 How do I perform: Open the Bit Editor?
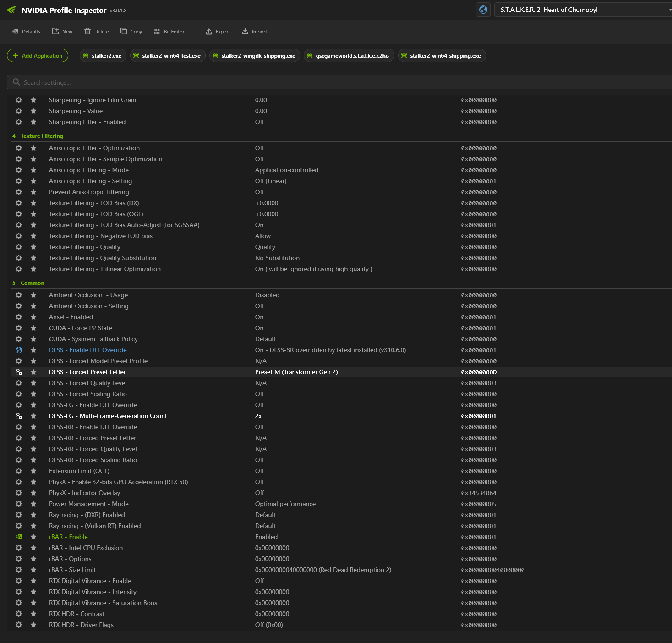[169, 32]
